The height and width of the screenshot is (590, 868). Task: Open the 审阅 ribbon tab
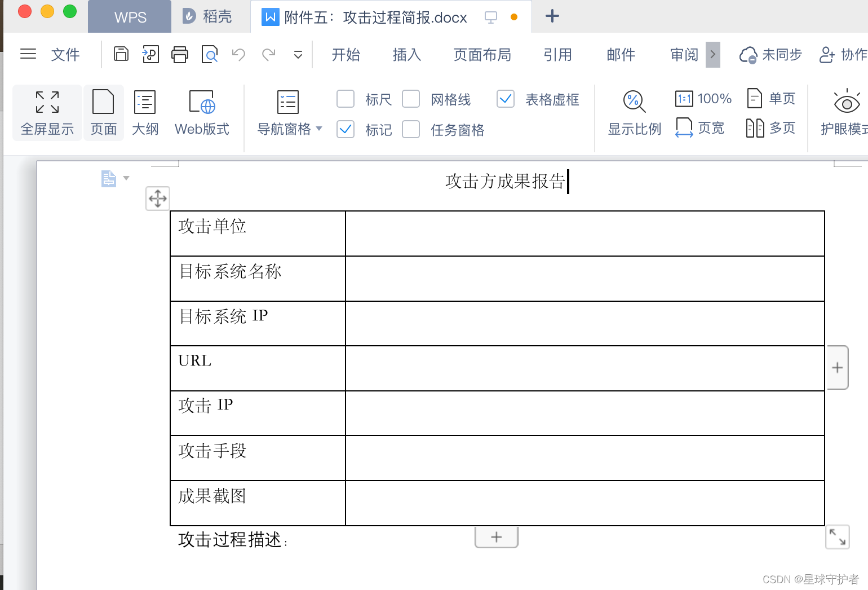pos(684,55)
